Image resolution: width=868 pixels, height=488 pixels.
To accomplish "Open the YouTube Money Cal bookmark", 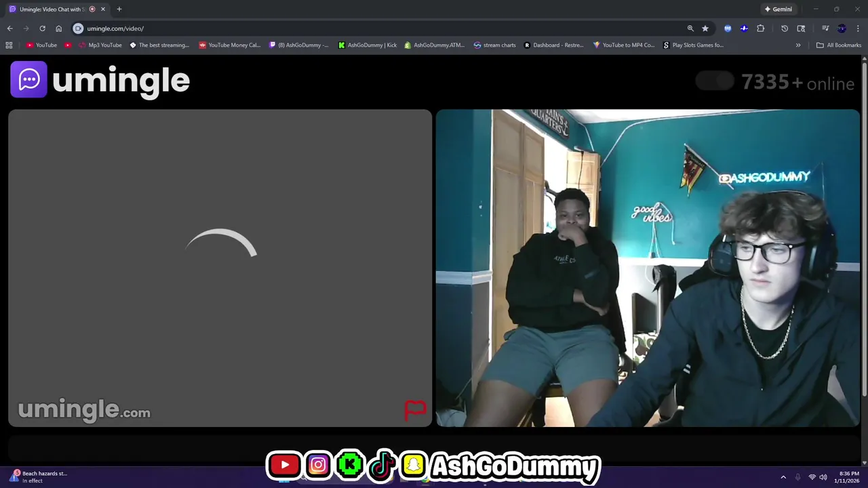I will pos(230,45).
